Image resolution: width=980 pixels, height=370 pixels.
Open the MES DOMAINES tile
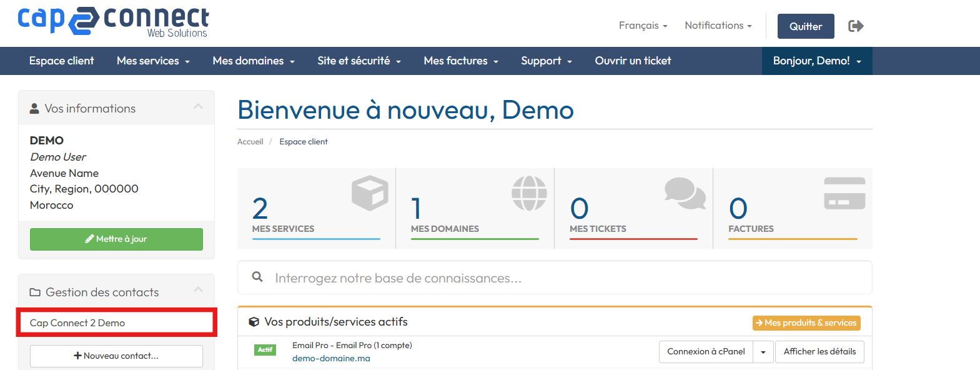475,208
